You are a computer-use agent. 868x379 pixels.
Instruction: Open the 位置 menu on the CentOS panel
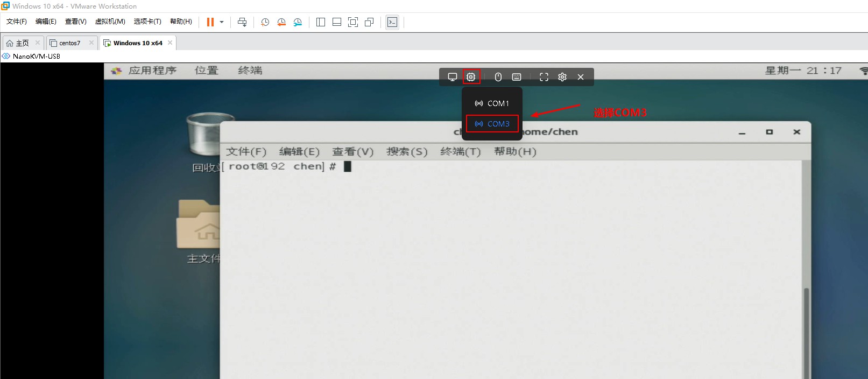(206, 71)
